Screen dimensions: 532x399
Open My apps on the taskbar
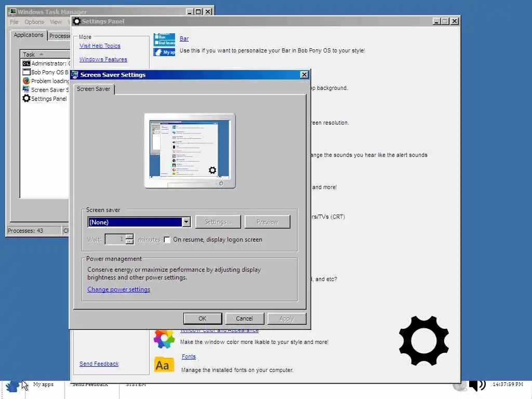coord(44,384)
